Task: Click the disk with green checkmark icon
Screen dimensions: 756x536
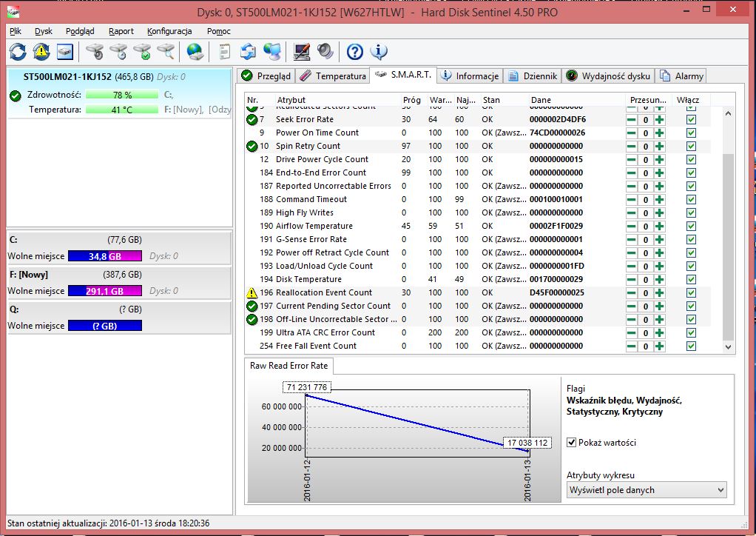Action: pos(142,52)
